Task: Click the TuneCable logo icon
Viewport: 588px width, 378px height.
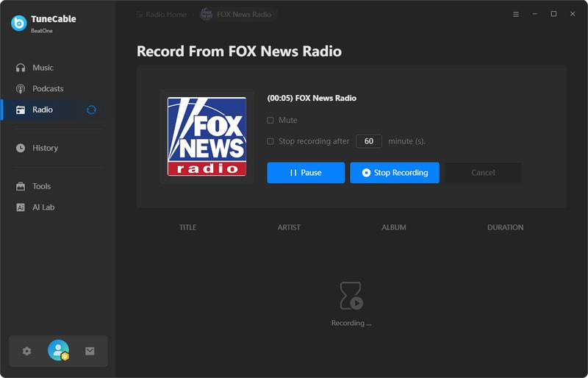Action: click(19, 23)
